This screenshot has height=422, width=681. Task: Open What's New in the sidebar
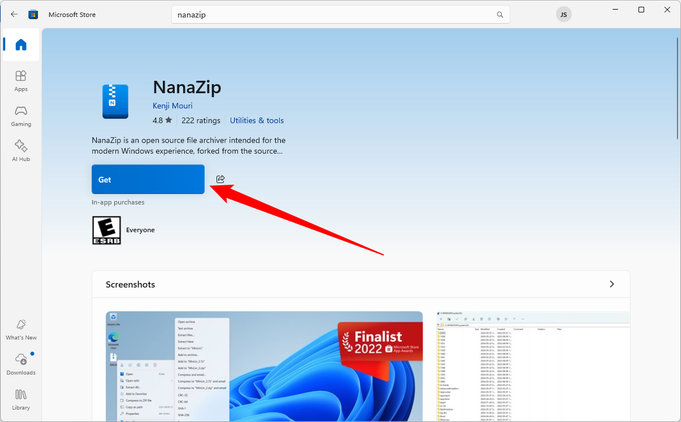pos(21,330)
